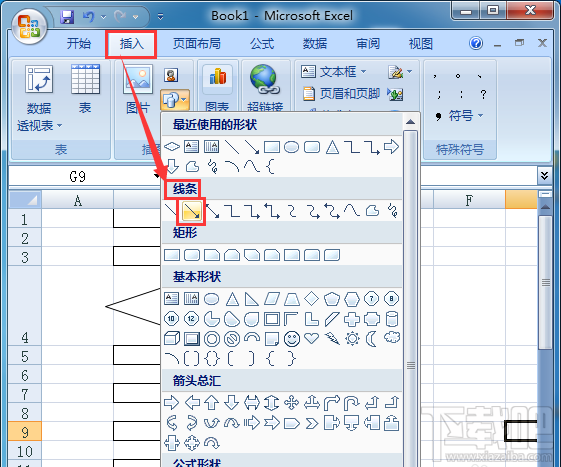
Task: Insert a 图片 picture
Action: pos(138,89)
